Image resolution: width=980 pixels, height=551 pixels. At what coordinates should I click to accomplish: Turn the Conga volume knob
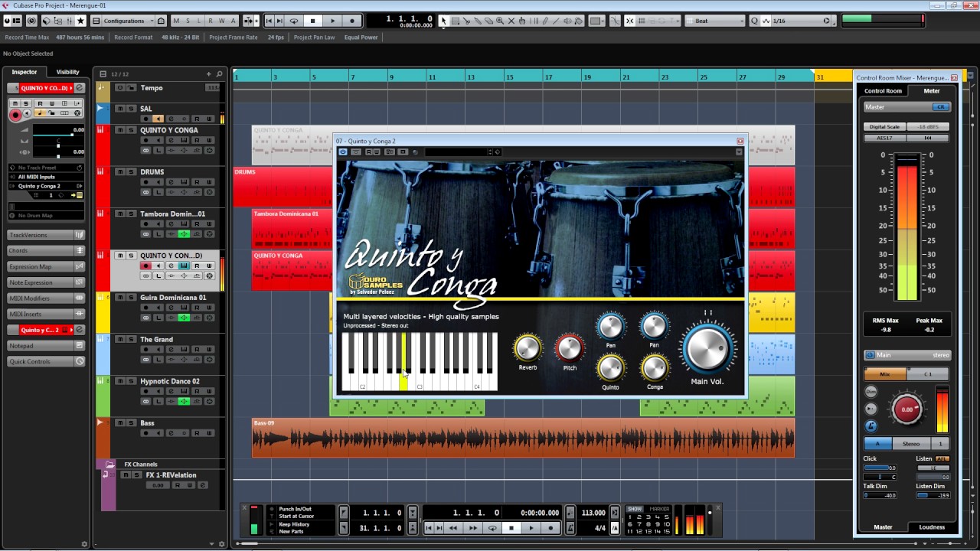[655, 369]
